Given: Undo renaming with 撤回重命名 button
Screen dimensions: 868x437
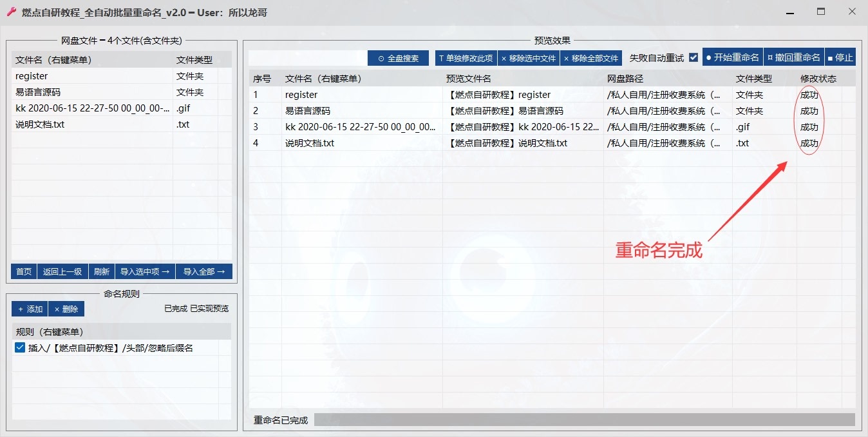Looking at the screenshot, I should pyautogui.click(x=793, y=57).
